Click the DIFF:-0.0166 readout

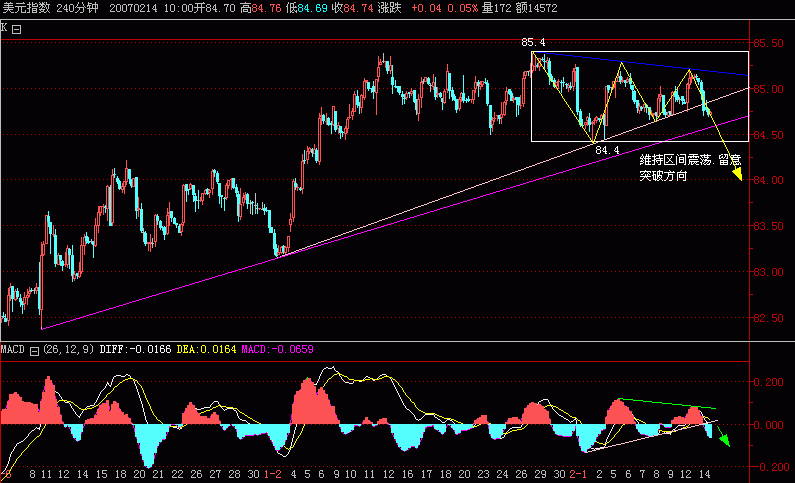click(x=135, y=349)
